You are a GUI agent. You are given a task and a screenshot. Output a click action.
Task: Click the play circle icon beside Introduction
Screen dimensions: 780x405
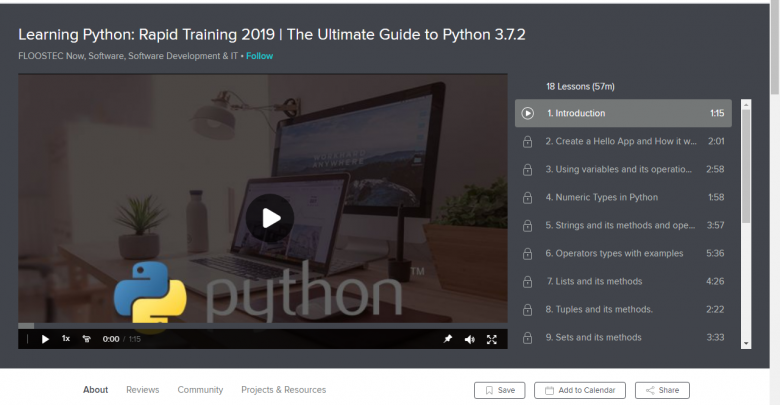(x=528, y=113)
